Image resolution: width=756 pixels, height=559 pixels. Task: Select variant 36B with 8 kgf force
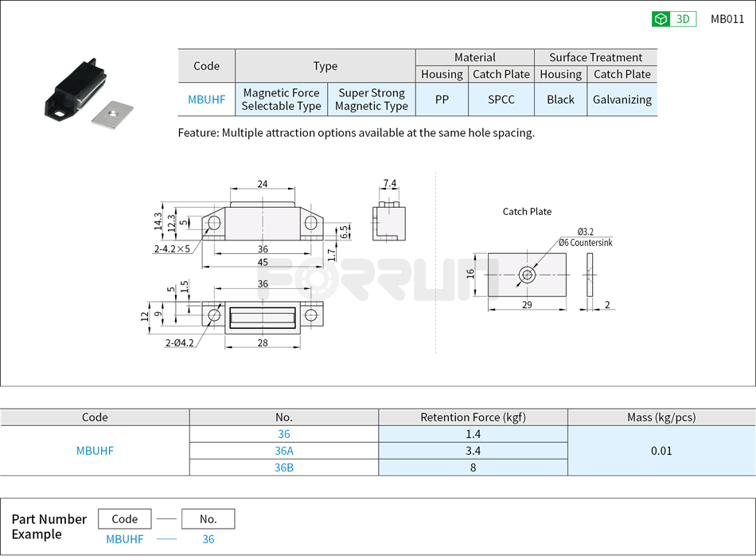[284, 467]
